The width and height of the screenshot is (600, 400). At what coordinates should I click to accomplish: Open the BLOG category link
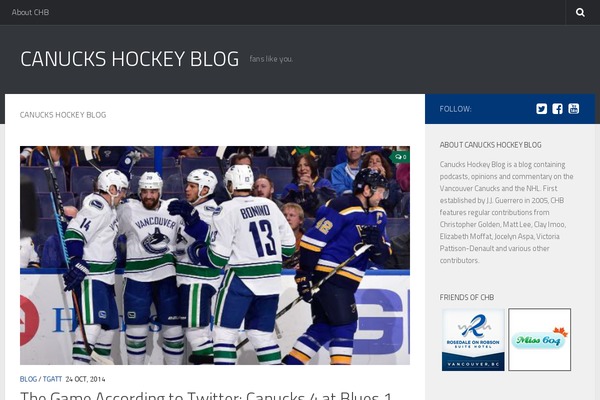[28, 379]
